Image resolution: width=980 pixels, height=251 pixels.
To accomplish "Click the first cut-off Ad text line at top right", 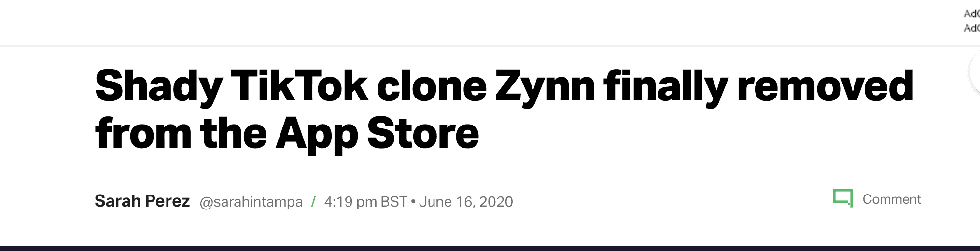I will tap(971, 14).
